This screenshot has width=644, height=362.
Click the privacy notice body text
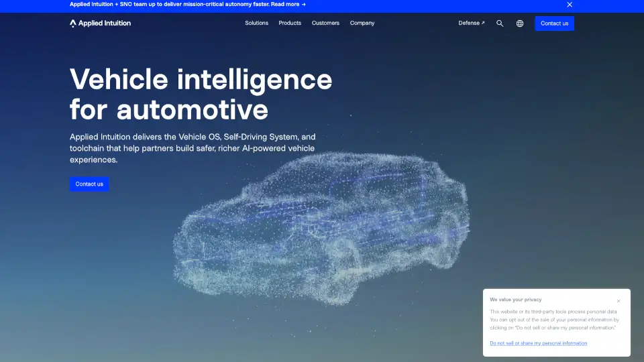coord(554,320)
